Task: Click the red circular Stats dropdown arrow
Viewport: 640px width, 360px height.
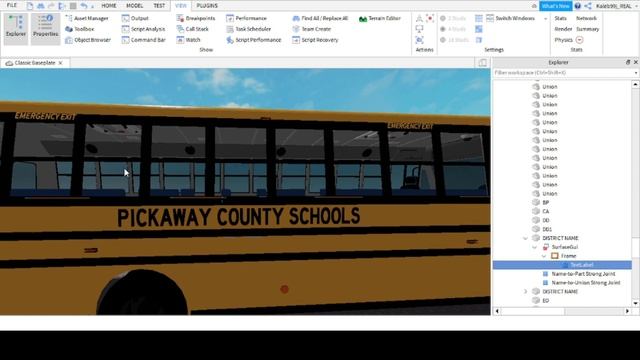Action: 579,40
